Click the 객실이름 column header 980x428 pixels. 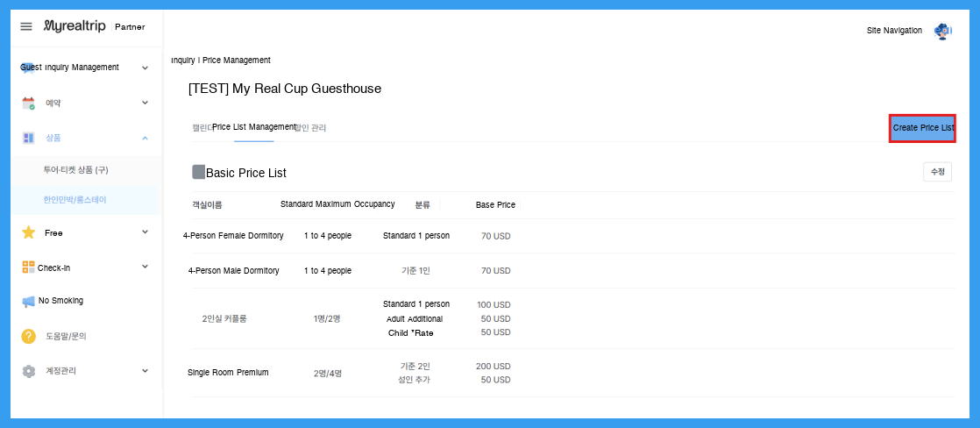coord(207,204)
